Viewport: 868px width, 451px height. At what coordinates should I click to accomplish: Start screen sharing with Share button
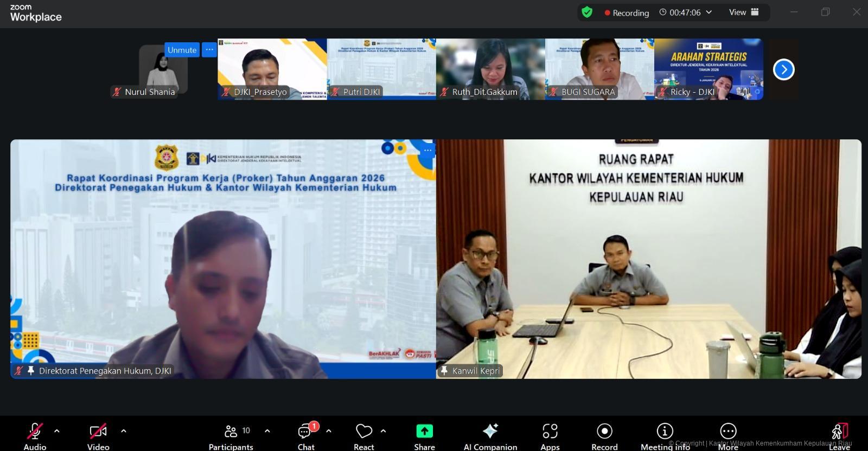424,431
